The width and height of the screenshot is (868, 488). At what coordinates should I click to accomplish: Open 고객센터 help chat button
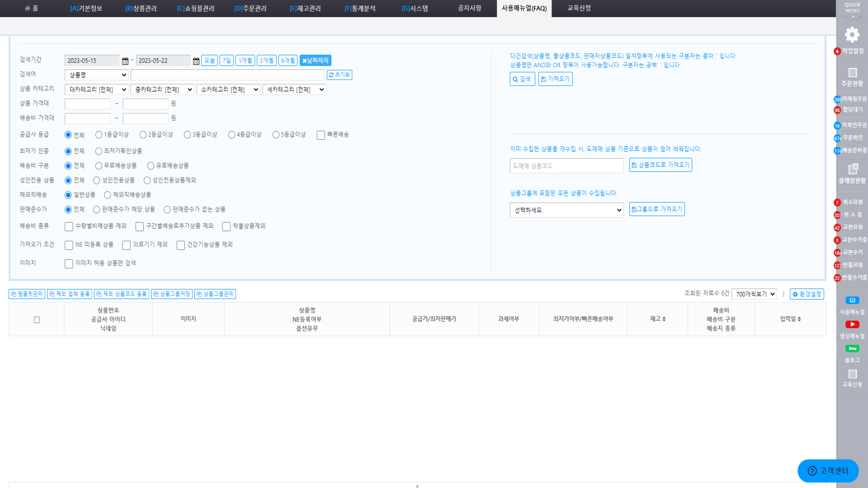(828, 471)
